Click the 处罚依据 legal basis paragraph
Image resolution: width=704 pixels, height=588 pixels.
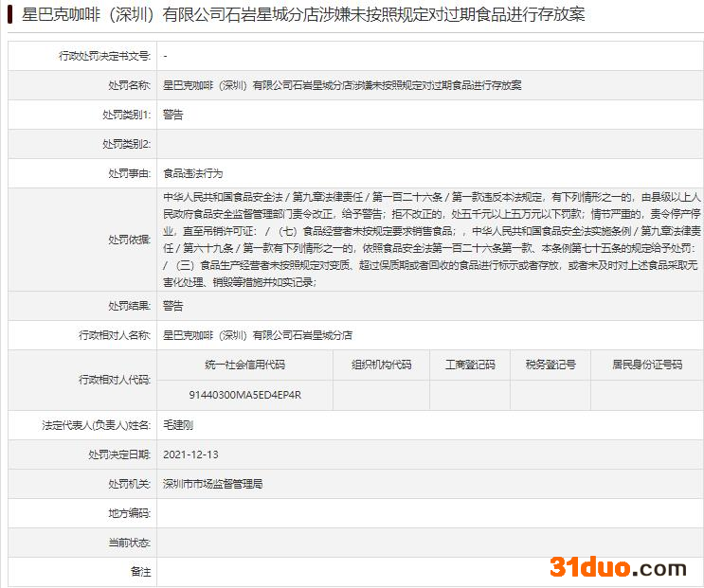[x=431, y=240]
